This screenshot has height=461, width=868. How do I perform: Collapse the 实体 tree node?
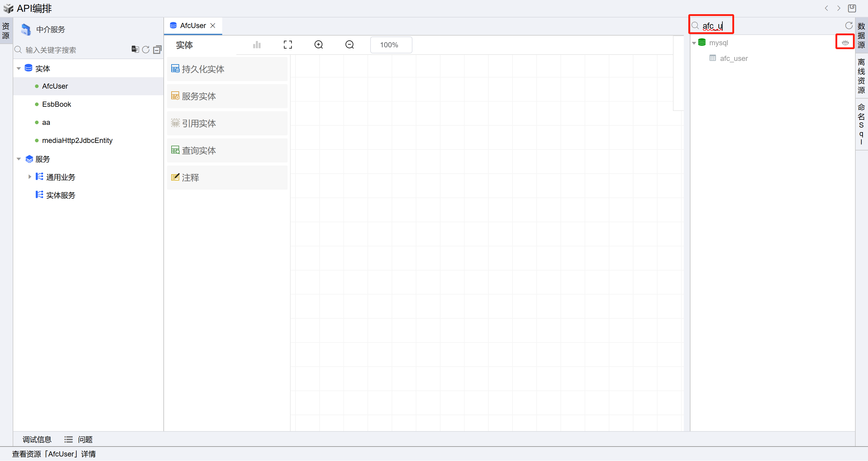(19, 68)
